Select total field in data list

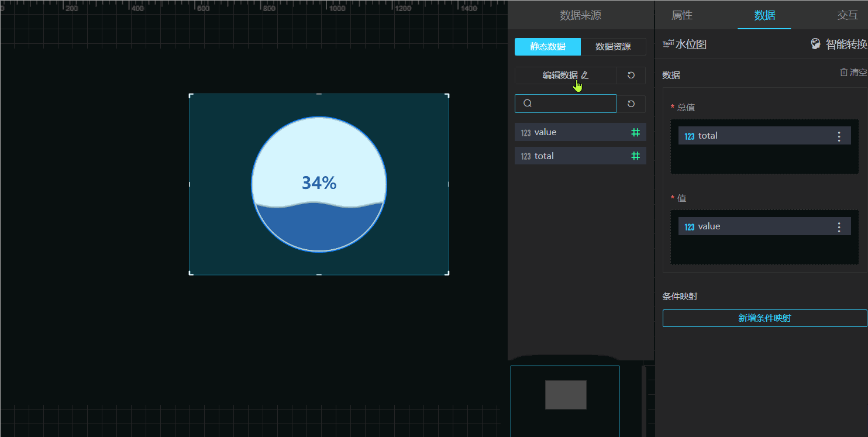coord(580,156)
